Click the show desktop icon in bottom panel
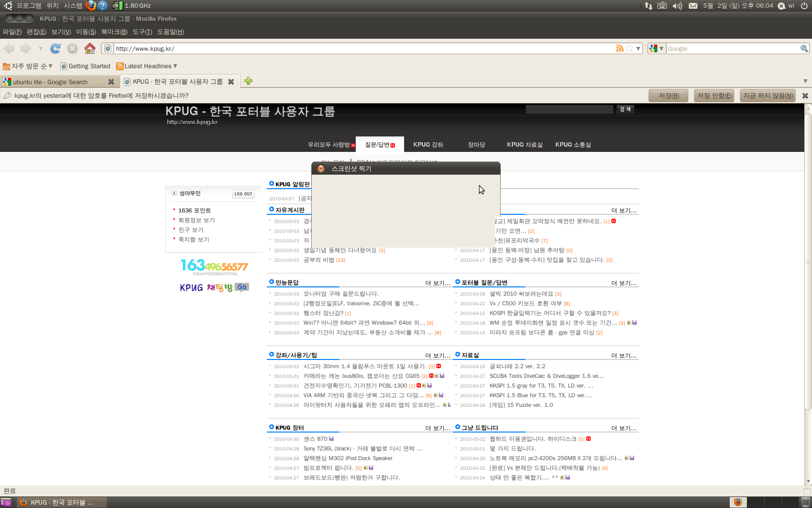This screenshot has width=812, height=508. tap(6, 502)
